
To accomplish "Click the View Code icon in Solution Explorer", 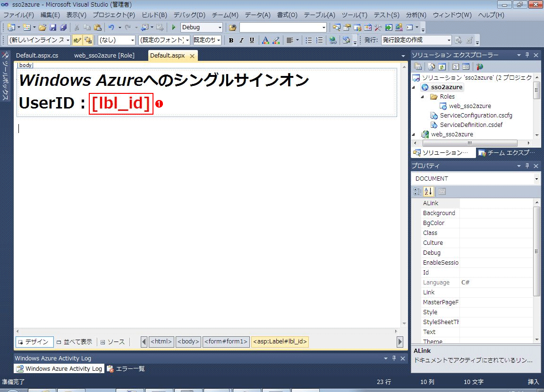I will (456, 67).
